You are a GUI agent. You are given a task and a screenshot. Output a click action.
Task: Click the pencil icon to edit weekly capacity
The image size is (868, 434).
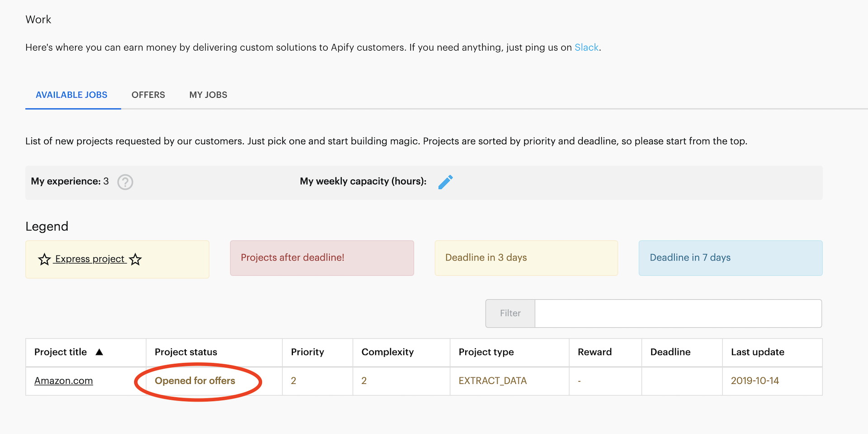pyautogui.click(x=446, y=182)
